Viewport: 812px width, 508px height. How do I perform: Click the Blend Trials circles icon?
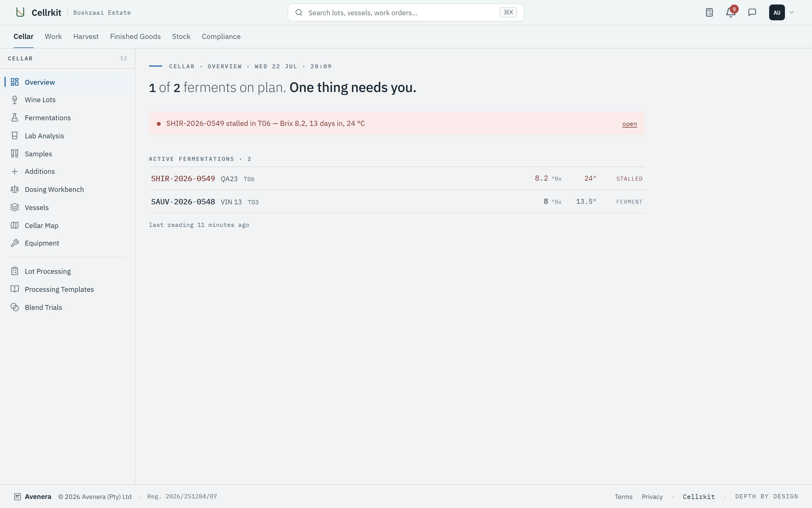point(14,307)
